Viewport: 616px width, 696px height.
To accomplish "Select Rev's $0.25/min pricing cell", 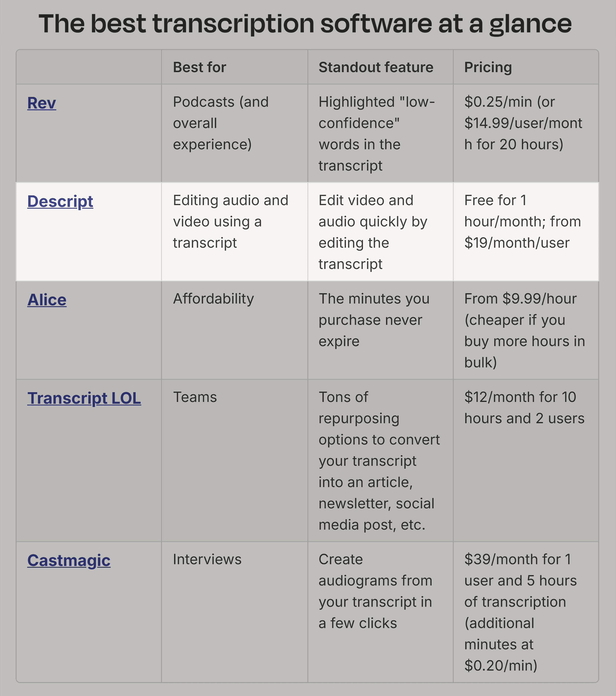I will click(x=523, y=123).
